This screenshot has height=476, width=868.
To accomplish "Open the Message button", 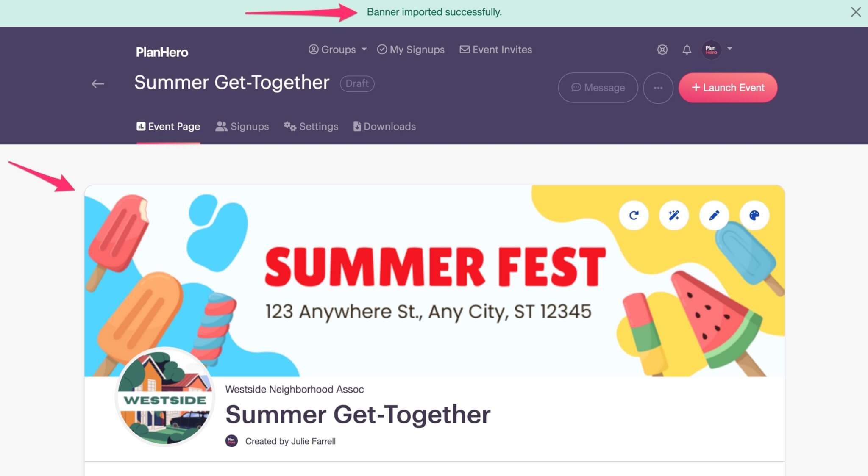I will [x=598, y=88].
